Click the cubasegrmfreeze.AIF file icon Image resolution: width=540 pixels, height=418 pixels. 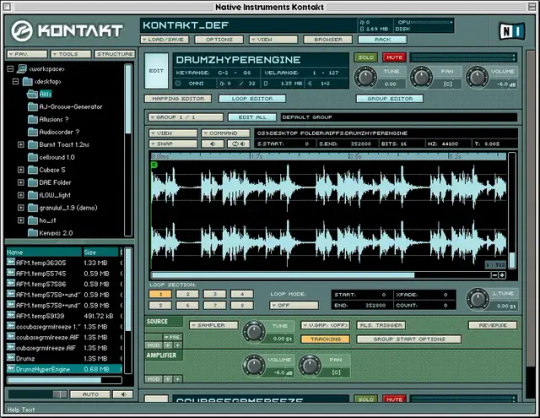11,348
